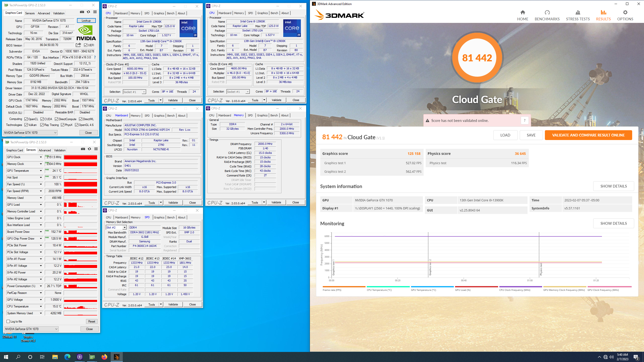The width and height of the screenshot is (644, 362).
Task: Click refresh icon in GPU-Z Graphics Card window
Action: click(89, 12)
